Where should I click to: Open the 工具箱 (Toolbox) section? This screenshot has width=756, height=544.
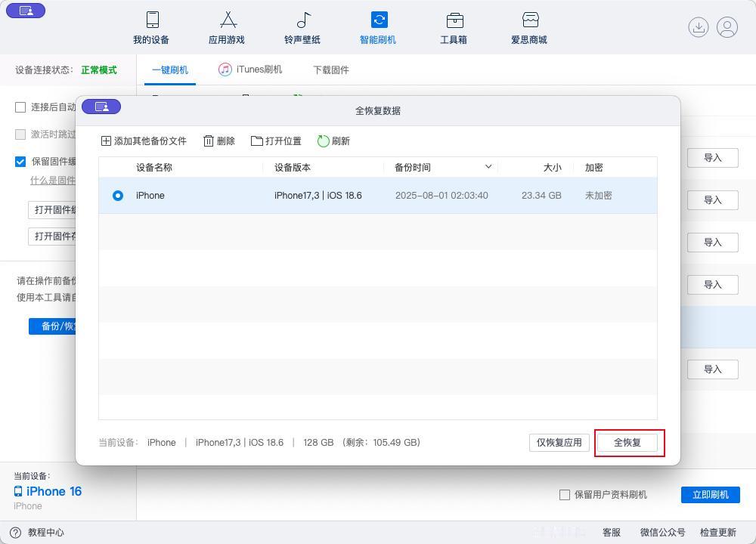click(x=454, y=28)
